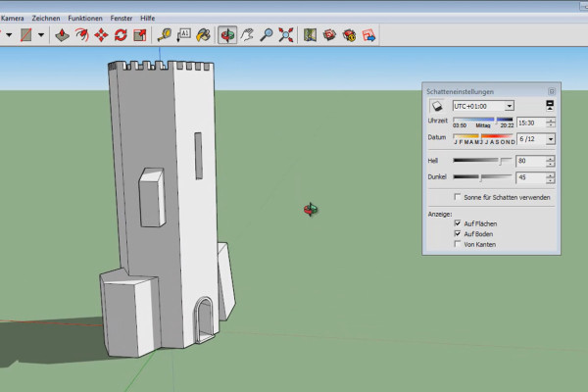The image size is (588, 392).
Task: Select the Rotate tool
Action: coord(121,35)
